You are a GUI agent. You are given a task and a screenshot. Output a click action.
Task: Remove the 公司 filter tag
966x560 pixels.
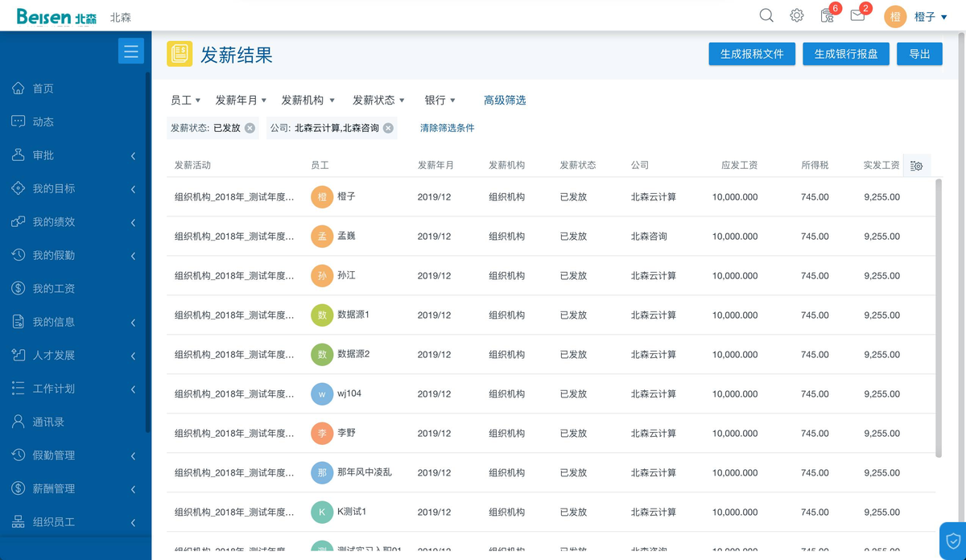click(388, 128)
